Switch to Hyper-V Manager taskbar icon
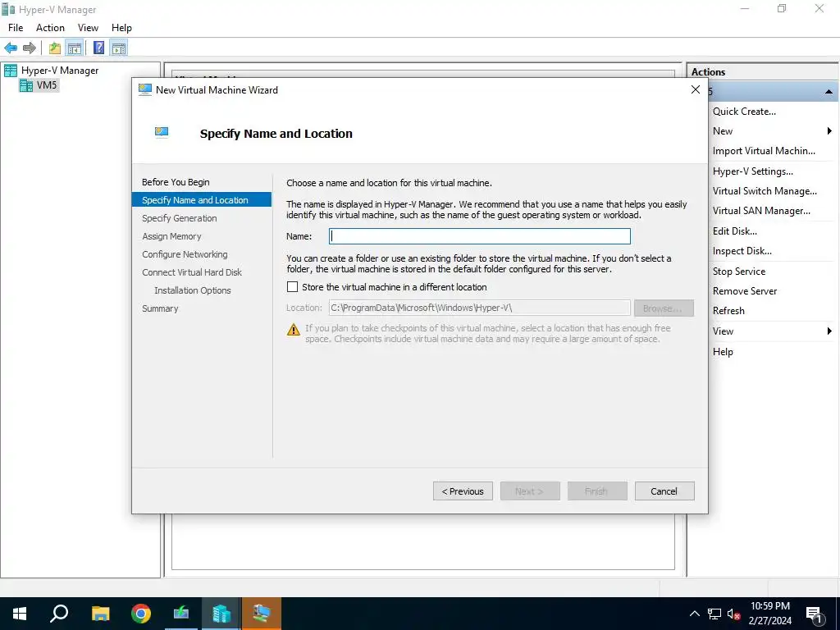This screenshot has width=840, height=630. (x=221, y=614)
